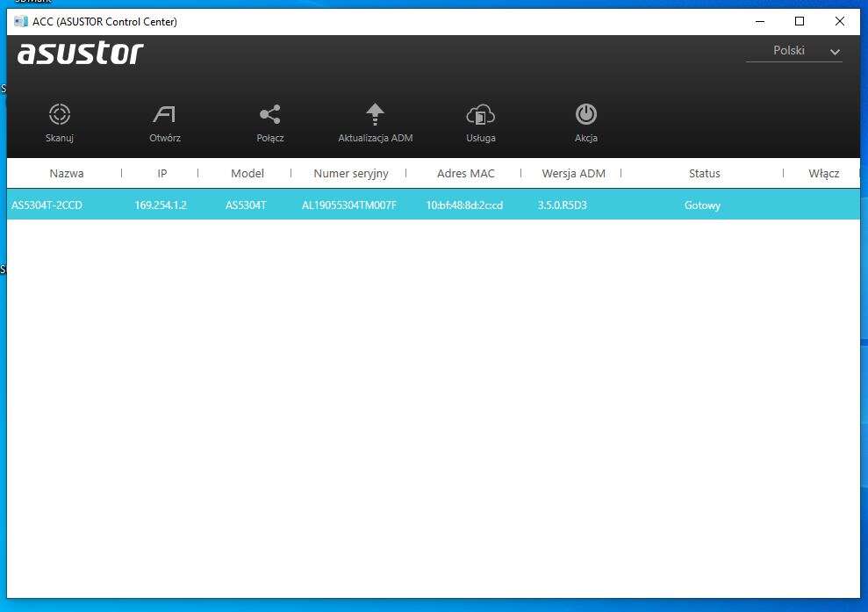Click the Skanuj scan icon
The image size is (868, 612).
(x=60, y=115)
